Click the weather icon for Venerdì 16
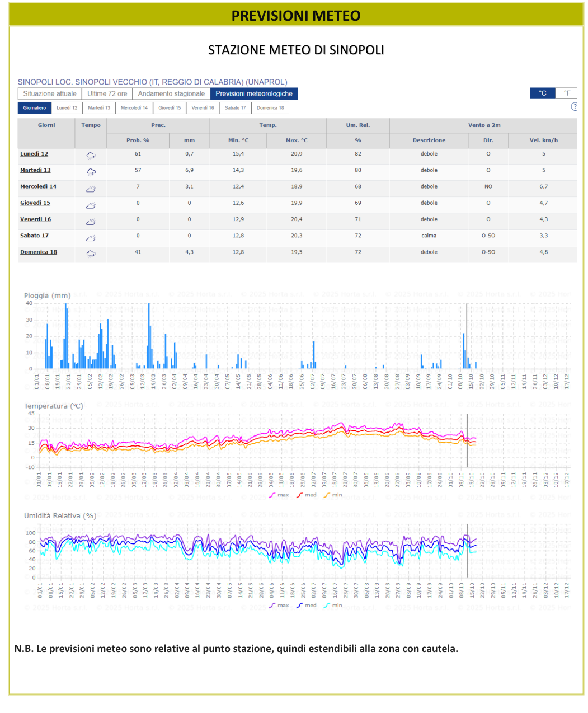This screenshot has width=588, height=713. 91,221
